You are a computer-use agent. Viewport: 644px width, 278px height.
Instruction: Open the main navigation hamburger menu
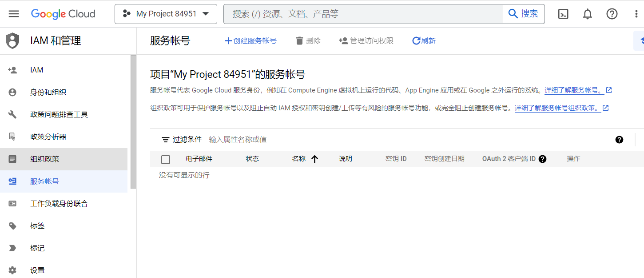14,14
